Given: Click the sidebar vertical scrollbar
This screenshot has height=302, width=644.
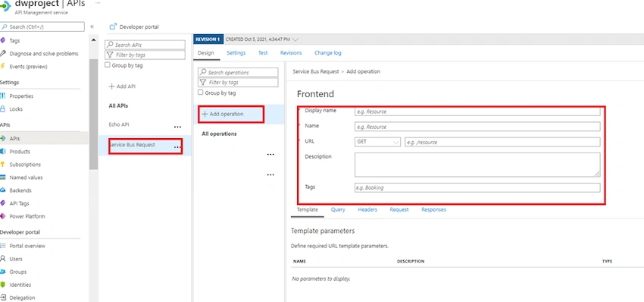Looking at the screenshot, I should 94,114.
